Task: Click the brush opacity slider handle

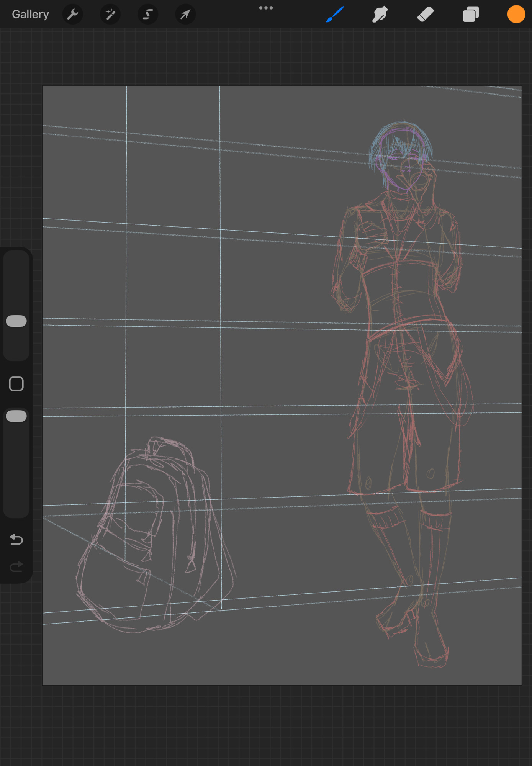Action: coord(16,416)
